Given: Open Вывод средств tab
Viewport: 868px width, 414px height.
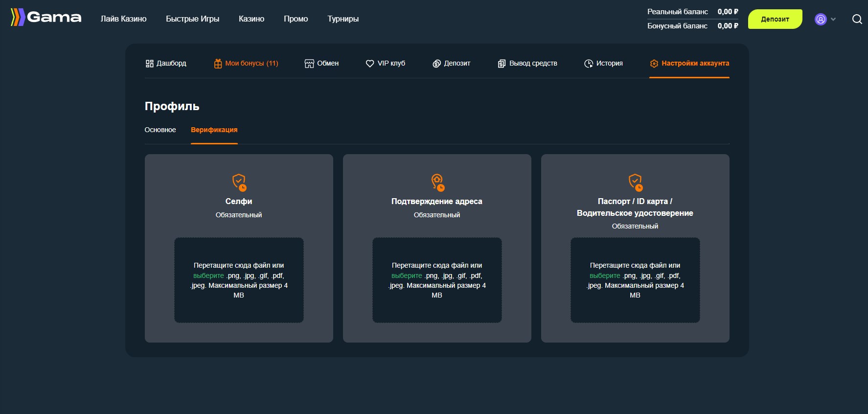Looking at the screenshot, I should (x=527, y=63).
